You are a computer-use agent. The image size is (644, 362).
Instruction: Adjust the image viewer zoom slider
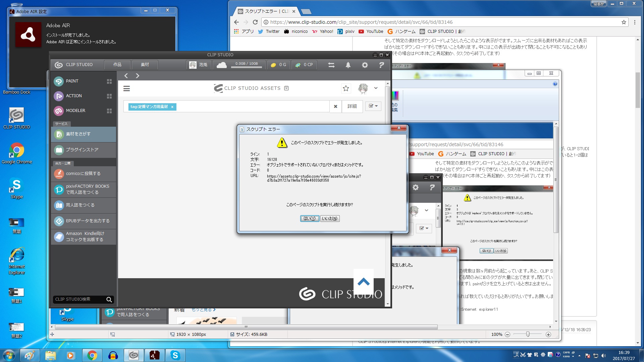tap(528, 334)
